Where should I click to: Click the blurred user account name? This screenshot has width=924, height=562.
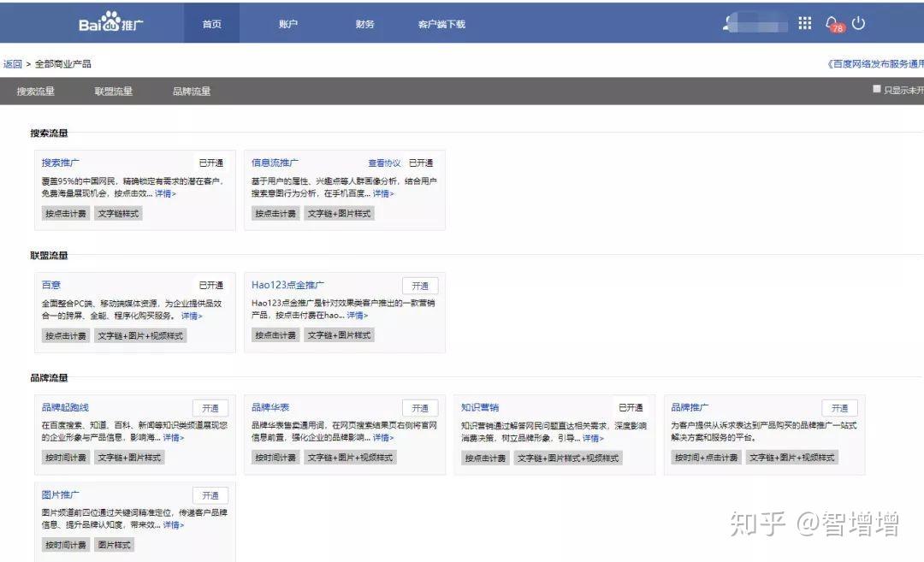tap(756, 24)
